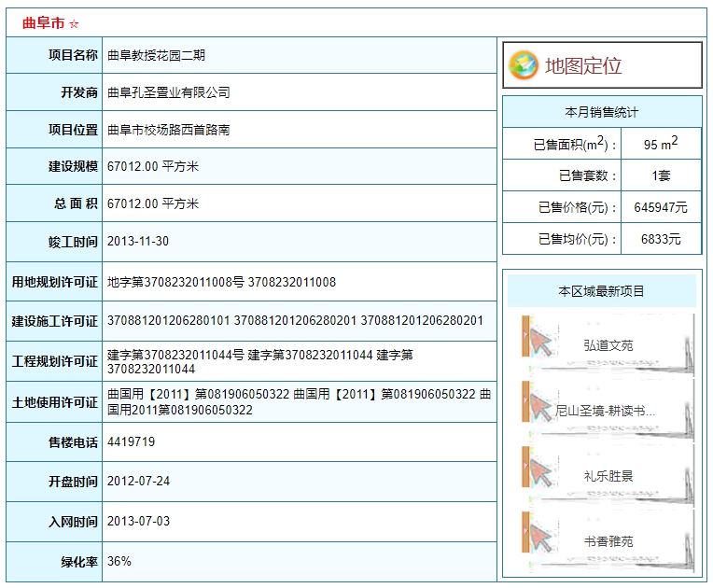This screenshot has height=588, width=713.
Task: Click the 竣工时间 row label
Action: coord(73,242)
